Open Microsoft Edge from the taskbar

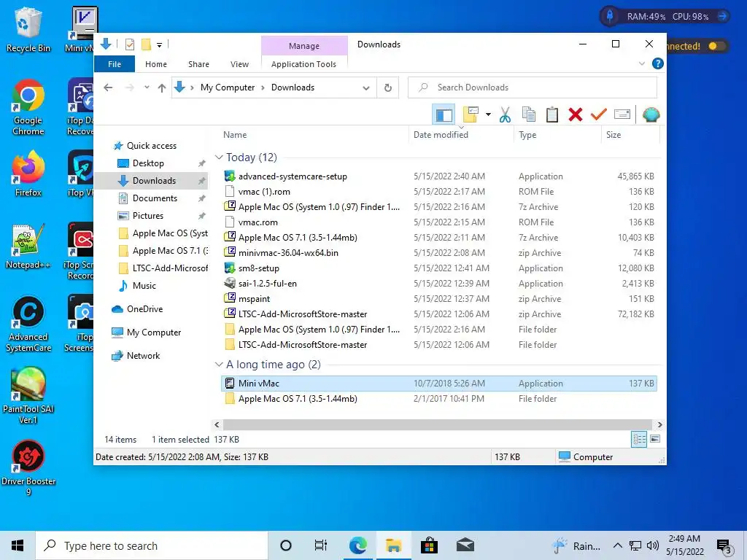357,545
